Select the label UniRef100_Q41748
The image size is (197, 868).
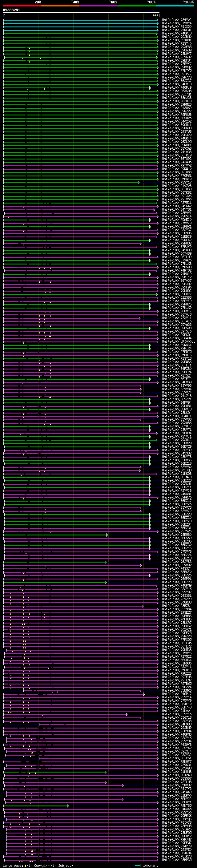[x=177, y=396]
